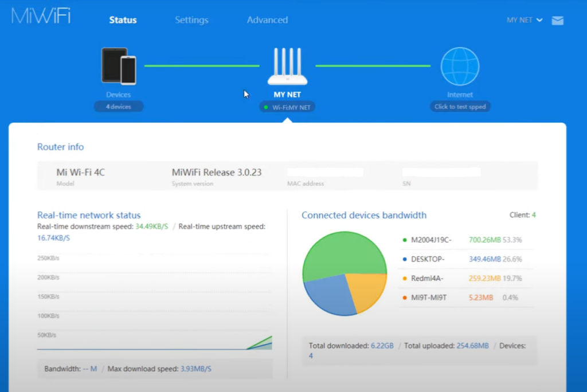Click the 150KB/s axis label

pos(48,296)
